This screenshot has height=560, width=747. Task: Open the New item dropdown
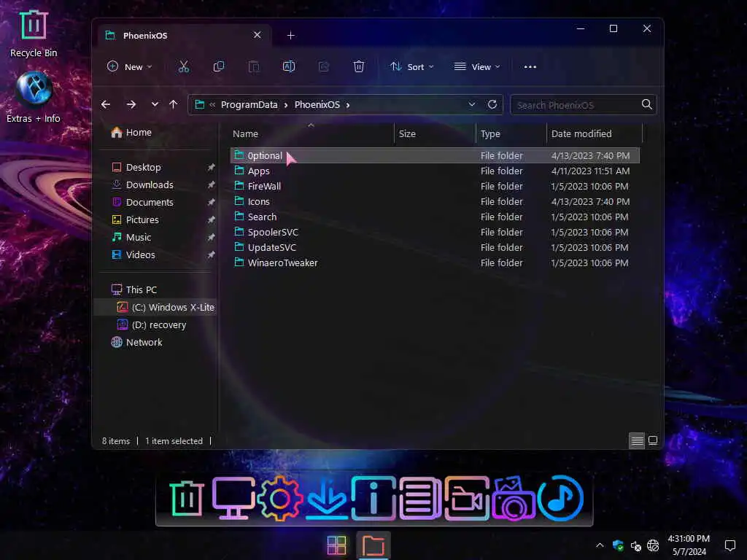coord(130,66)
